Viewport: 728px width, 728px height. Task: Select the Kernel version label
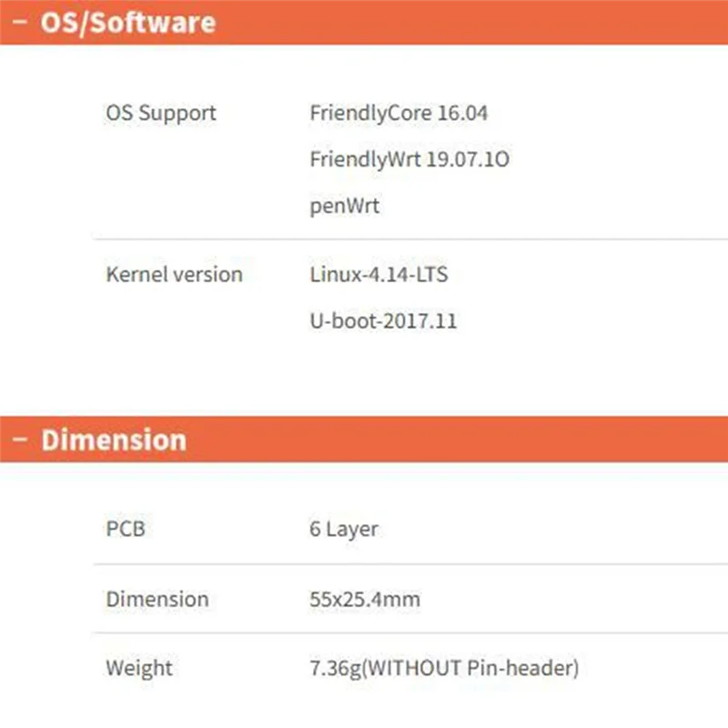tap(174, 275)
